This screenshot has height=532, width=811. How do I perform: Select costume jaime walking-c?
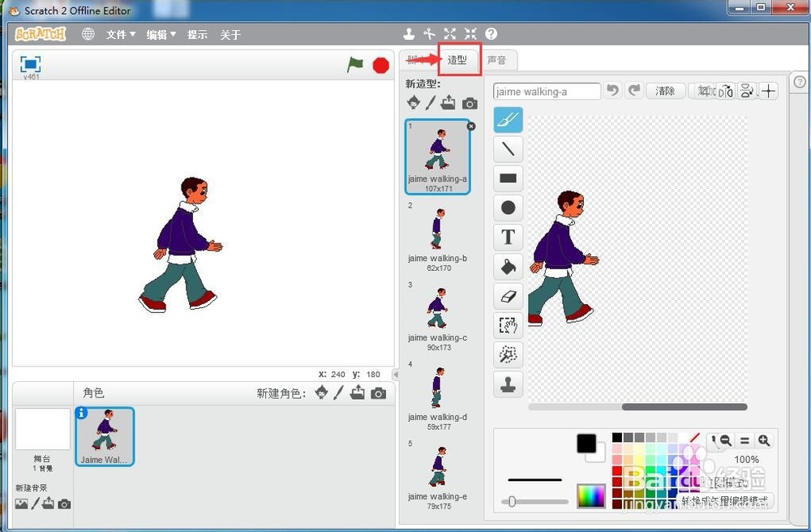[x=438, y=316]
